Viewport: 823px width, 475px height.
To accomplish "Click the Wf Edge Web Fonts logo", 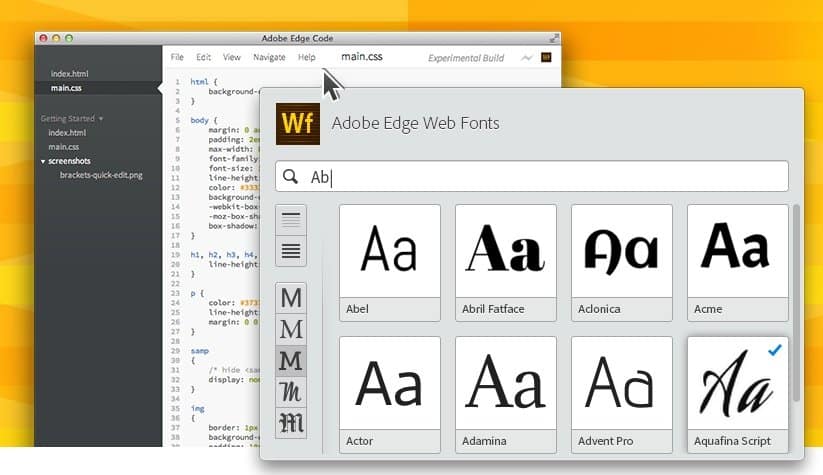I will [x=298, y=124].
